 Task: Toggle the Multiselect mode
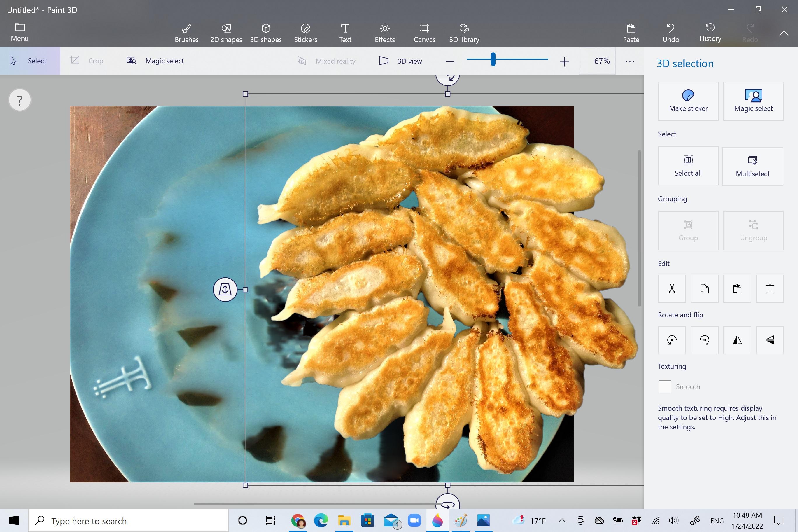tap(752, 166)
